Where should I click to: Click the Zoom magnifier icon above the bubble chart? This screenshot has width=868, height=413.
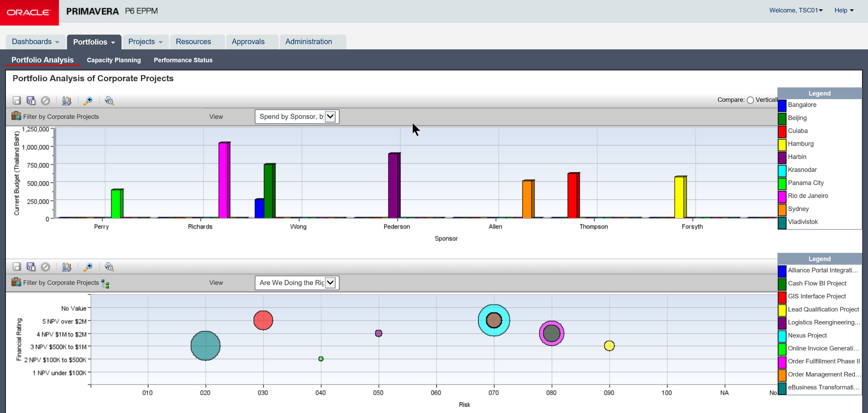click(x=89, y=267)
